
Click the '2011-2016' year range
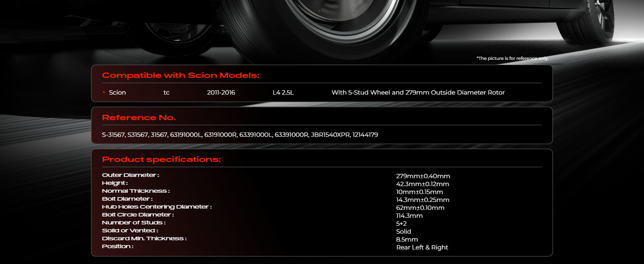click(x=221, y=92)
